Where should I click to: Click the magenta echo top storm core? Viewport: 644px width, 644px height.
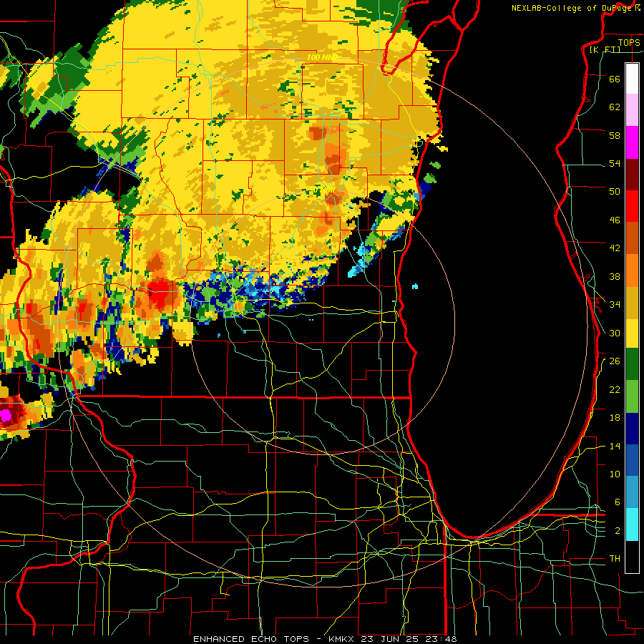click(x=6, y=416)
